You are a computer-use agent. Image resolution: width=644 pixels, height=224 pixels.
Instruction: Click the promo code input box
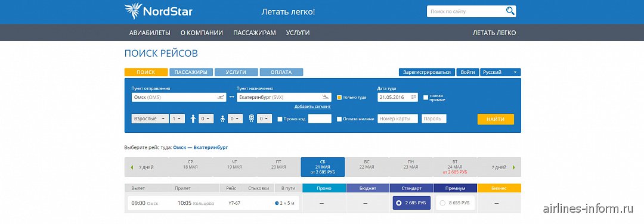point(320,119)
